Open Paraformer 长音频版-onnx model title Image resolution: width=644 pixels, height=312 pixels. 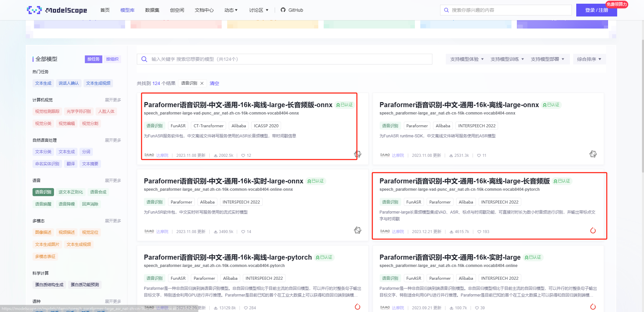tap(238, 105)
